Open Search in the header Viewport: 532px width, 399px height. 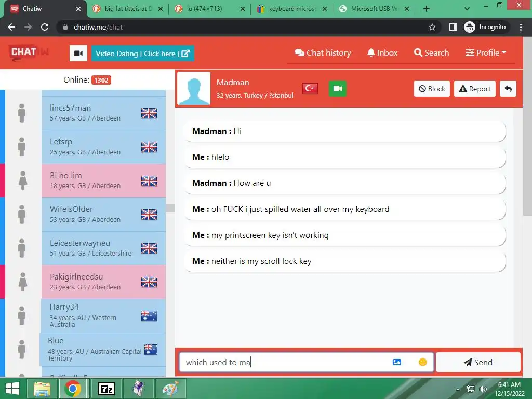(432, 53)
